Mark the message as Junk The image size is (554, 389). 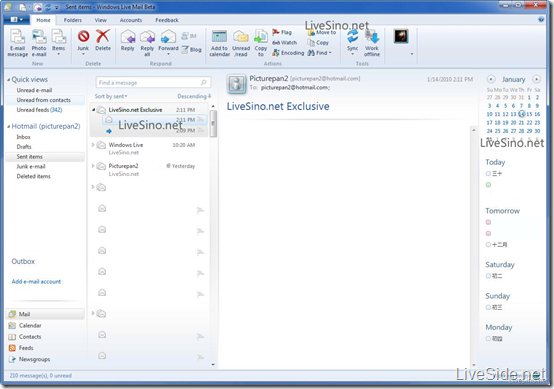(83, 42)
